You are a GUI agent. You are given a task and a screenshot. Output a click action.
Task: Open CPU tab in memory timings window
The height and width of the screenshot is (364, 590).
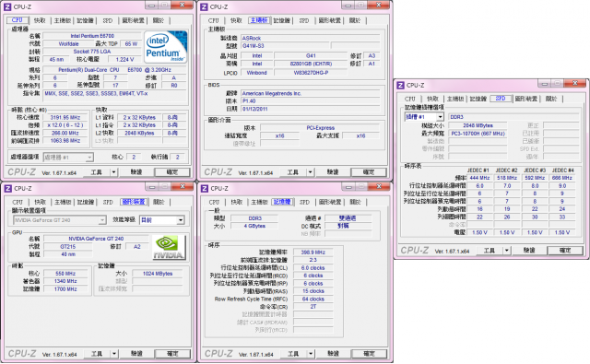point(214,202)
